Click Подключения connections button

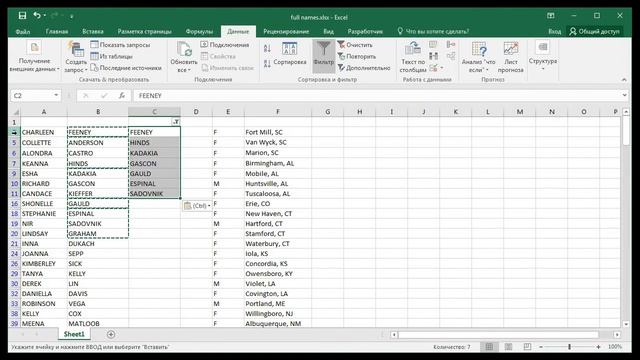[225, 44]
